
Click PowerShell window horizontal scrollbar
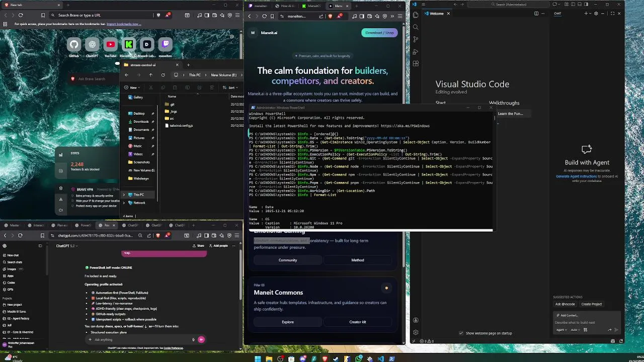click(x=370, y=231)
